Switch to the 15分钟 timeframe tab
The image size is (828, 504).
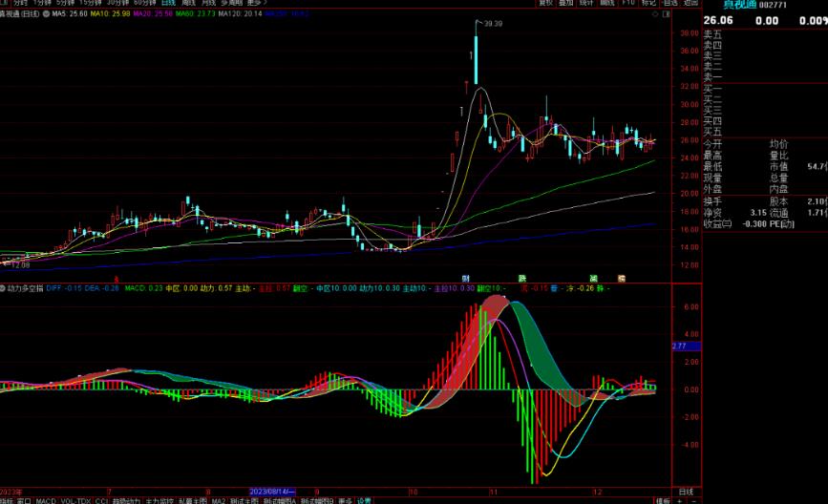click(91, 3)
